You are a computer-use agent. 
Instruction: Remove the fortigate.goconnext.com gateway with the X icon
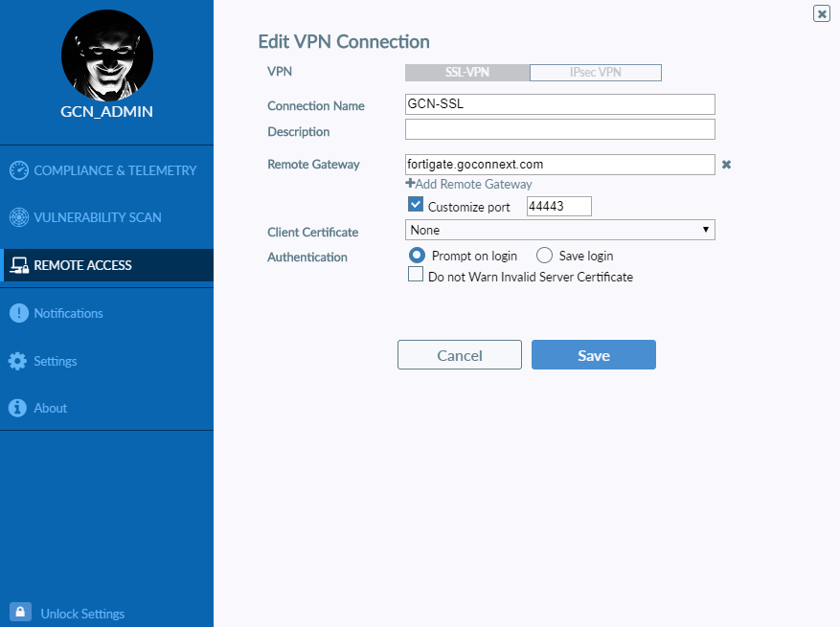pyautogui.click(x=726, y=165)
